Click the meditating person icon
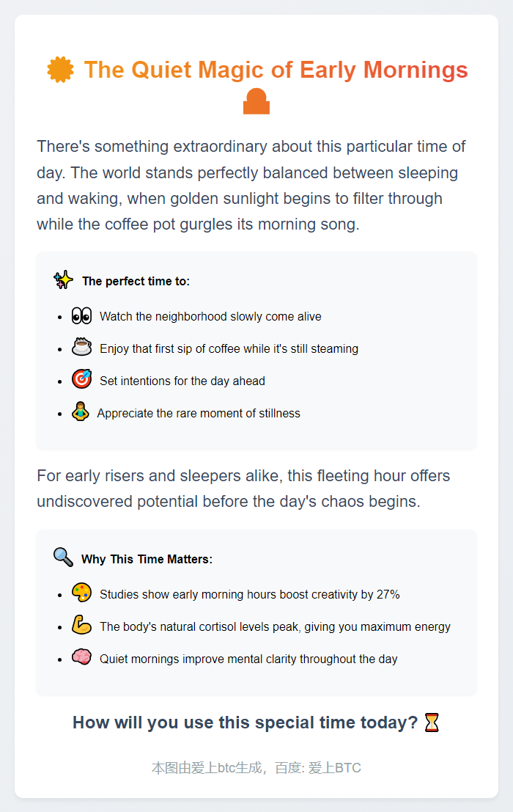The height and width of the screenshot is (812, 513). click(x=80, y=412)
